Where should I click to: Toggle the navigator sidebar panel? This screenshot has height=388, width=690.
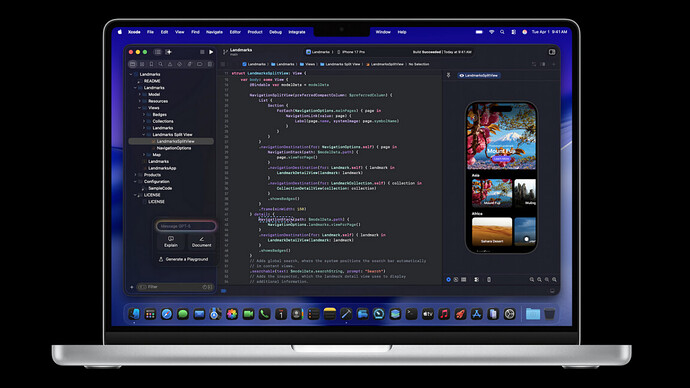point(158,52)
